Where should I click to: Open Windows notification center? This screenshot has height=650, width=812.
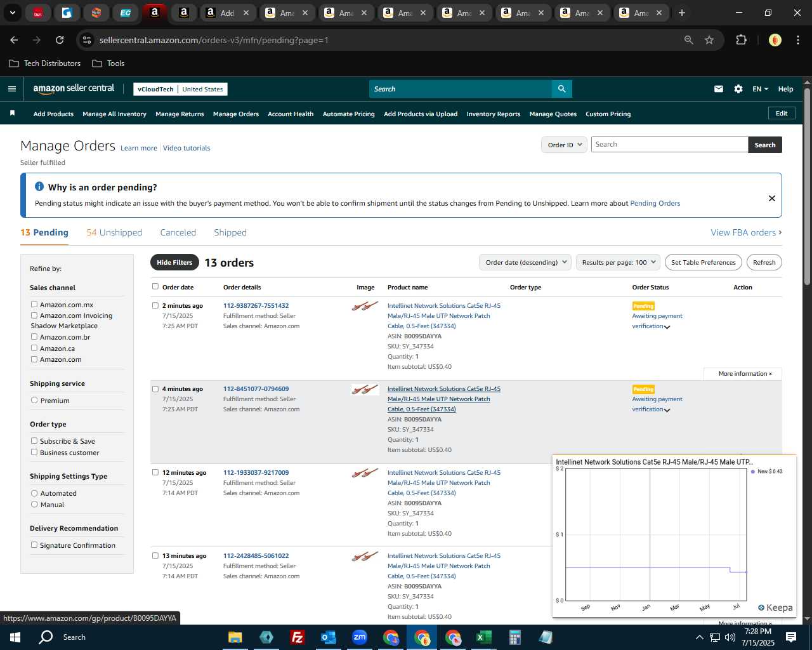tap(791, 637)
